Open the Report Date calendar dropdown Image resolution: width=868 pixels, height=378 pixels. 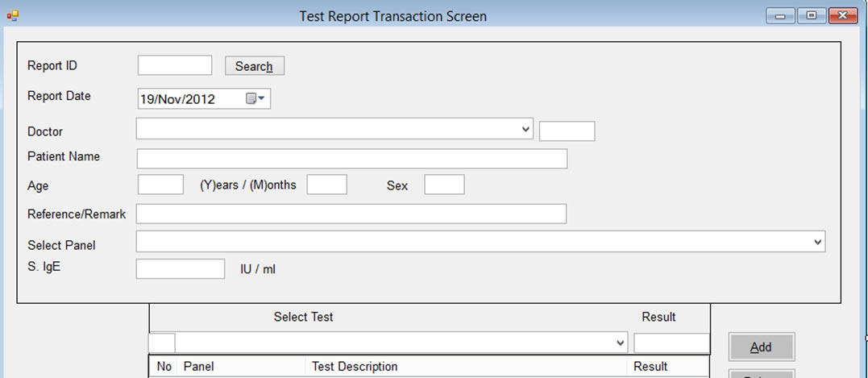coord(255,99)
